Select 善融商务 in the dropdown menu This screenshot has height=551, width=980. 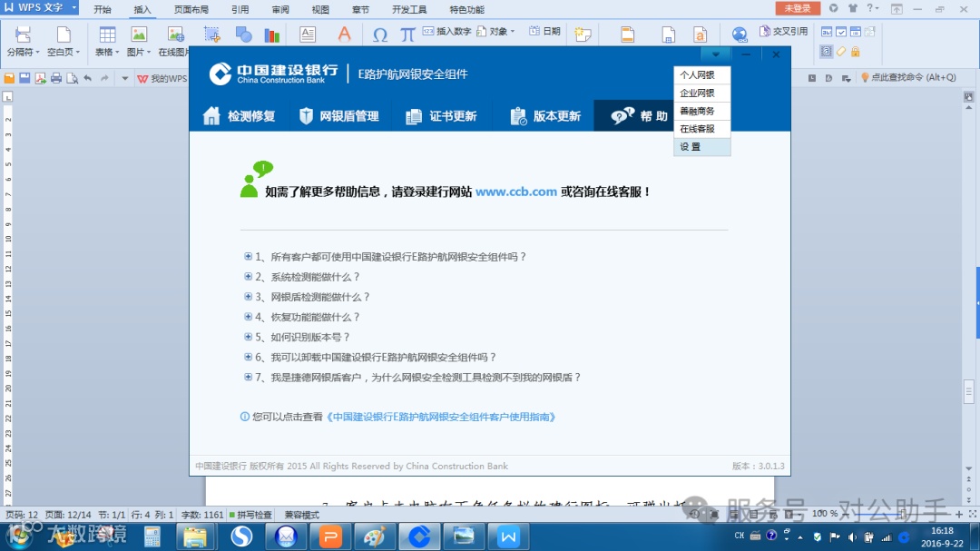point(701,111)
